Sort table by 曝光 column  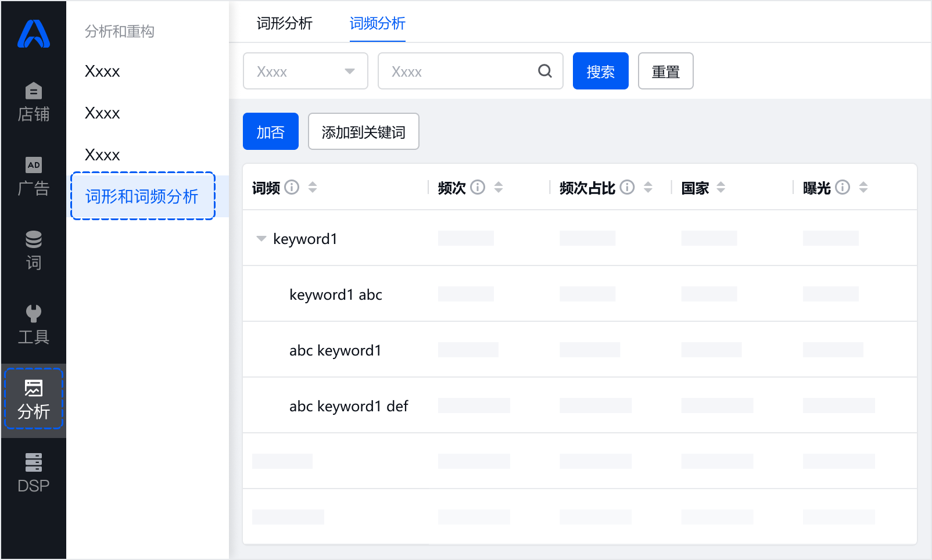(863, 187)
